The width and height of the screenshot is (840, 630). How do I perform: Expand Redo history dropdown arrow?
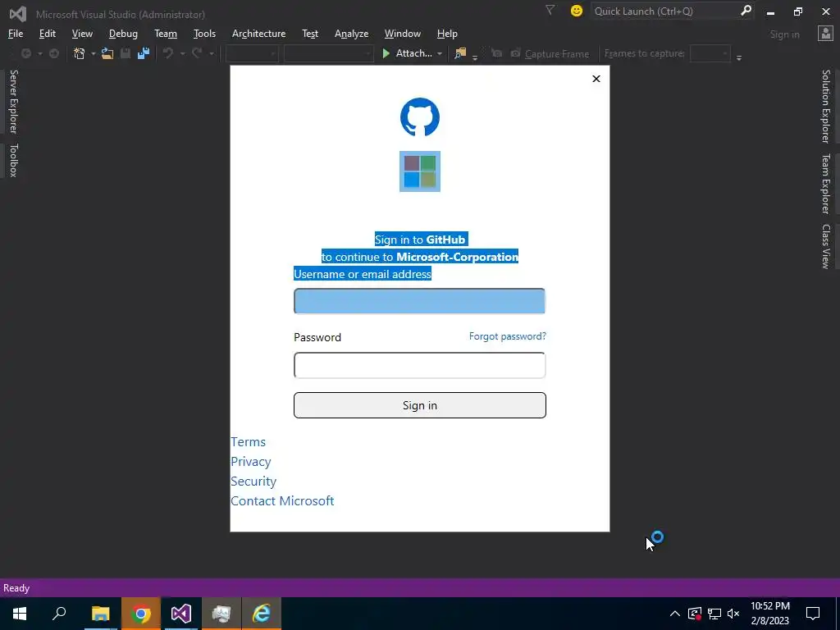tap(211, 54)
